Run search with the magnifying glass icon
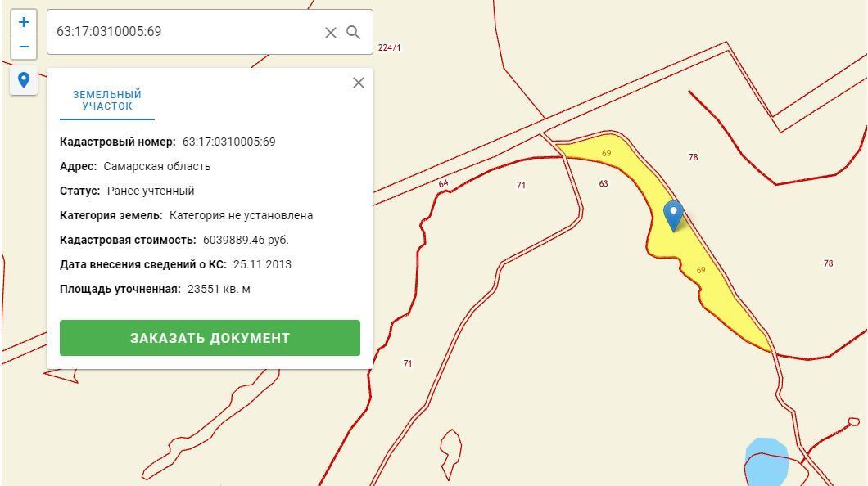This screenshot has height=486, width=868. point(353,33)
